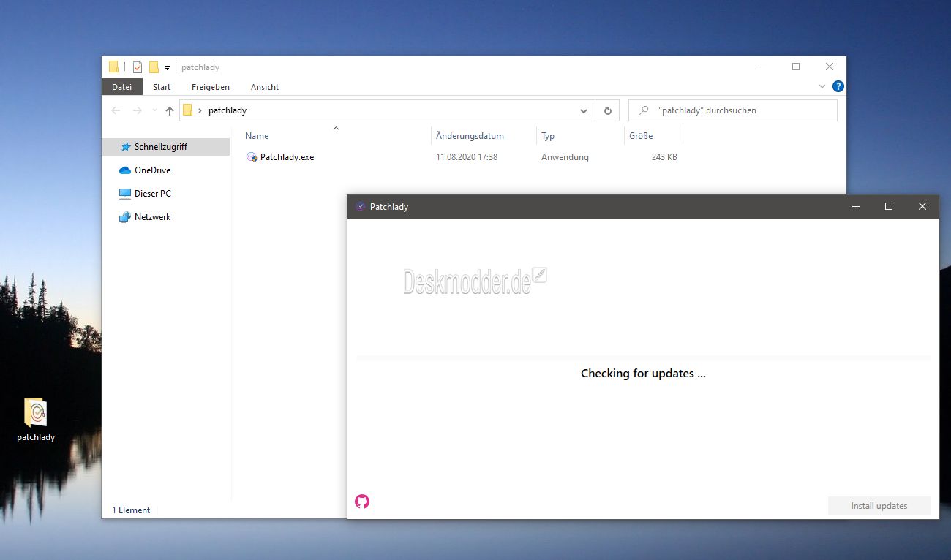The height and width of the screenshot is (560, 951).
Task: Click the address bar folder icon
Action: click(x=188, y=110)
